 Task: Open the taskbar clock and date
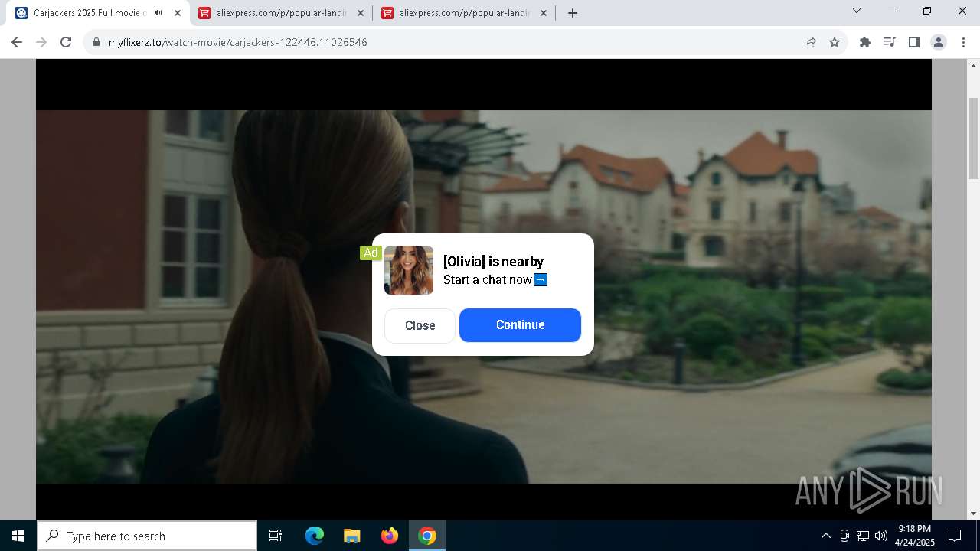pyautogui.click(x=915, y=536)
